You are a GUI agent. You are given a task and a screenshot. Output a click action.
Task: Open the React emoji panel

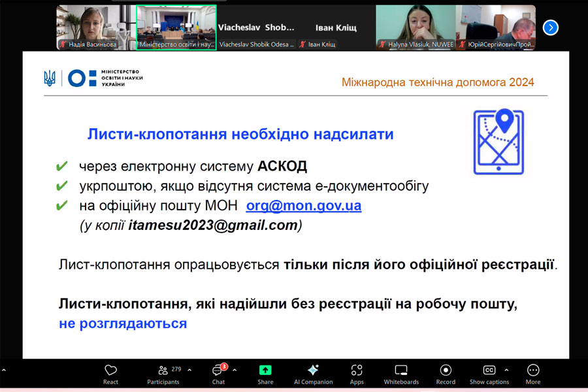pyautogui.click(x=110, y=374)
